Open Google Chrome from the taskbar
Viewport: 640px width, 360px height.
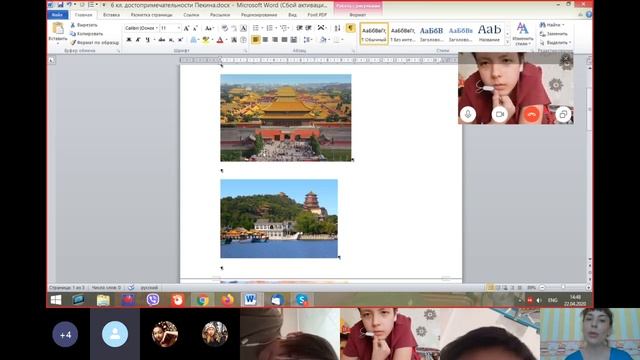click(202, 300)
